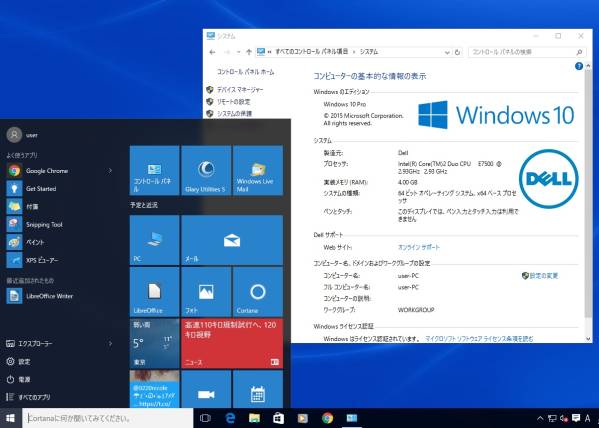599x428 pixels.
Task: Open the blue help icon
Action: (579, 66)
